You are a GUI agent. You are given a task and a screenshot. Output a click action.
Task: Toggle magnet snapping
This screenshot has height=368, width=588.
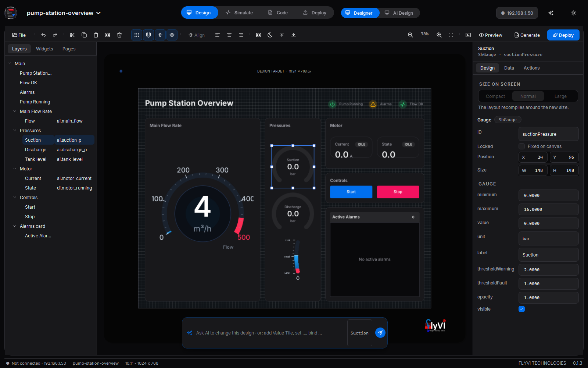click(148, 35)
